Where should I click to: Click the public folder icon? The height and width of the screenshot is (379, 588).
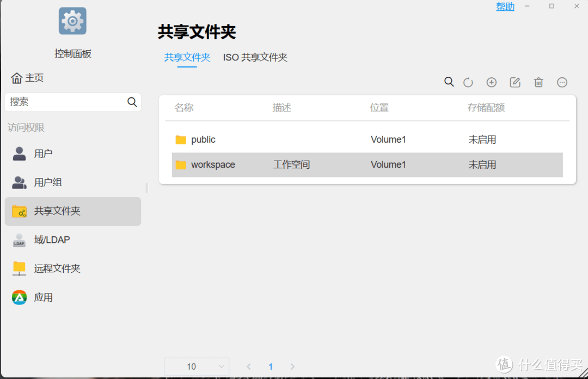[181, 140]
